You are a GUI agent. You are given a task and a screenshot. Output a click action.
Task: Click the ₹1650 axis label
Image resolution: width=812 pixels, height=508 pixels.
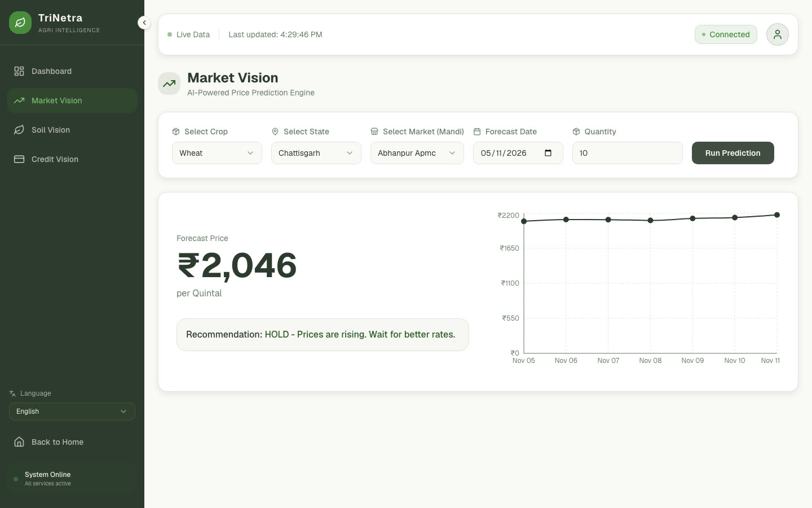(x=509, y=248)
